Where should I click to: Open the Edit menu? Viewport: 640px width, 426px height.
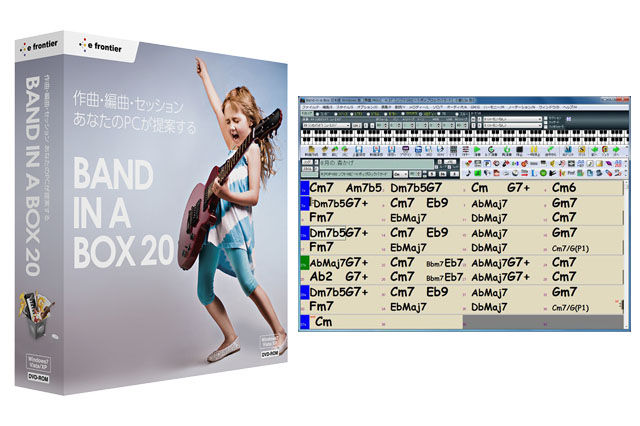coord(327,107)
